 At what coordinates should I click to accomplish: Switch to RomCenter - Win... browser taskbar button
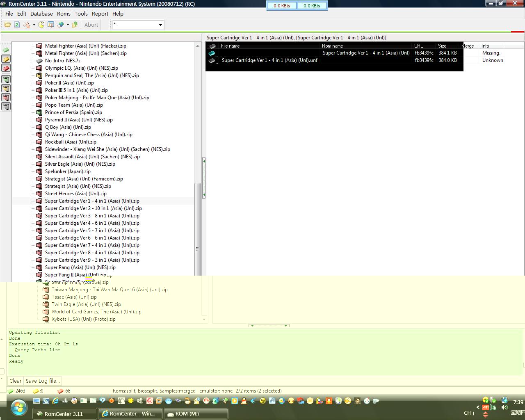130,414
